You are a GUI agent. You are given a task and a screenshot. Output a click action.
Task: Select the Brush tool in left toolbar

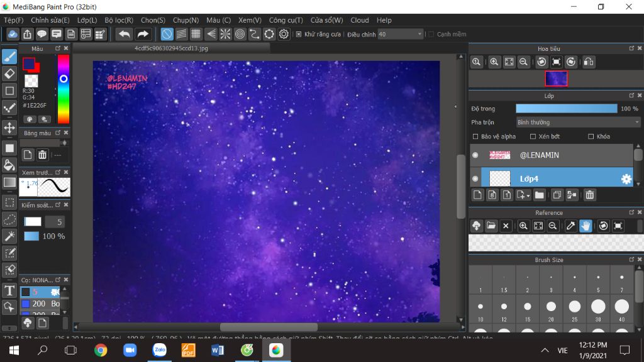point(9,57)
